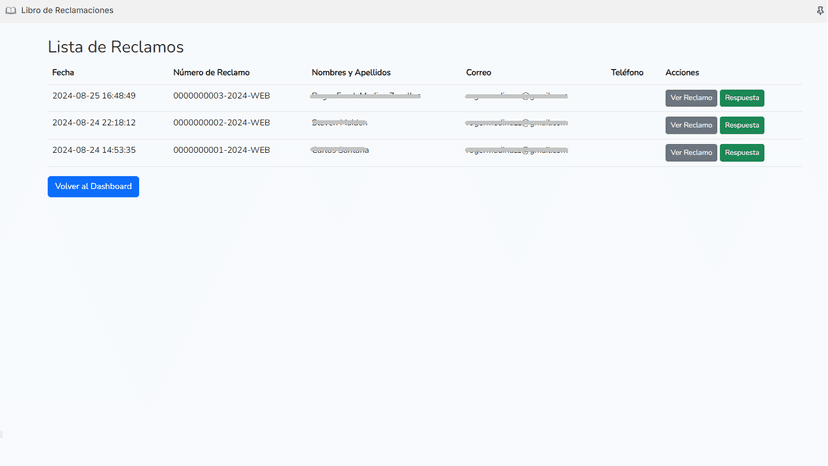Screen dimensions: 828x466
Task: Open Respuesta for 0000000001-2024-WEB
Action: coord(741,153)
